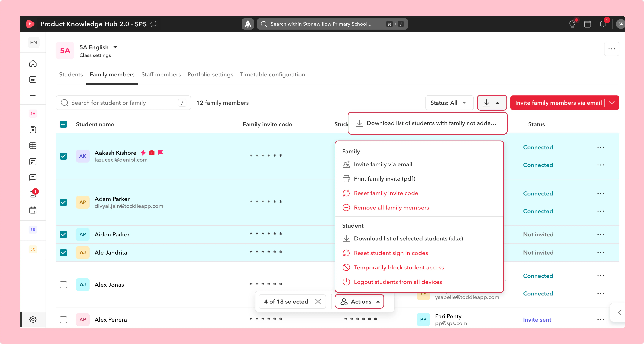Open row options for Aiden Parker
Screen dimensions: 644x344
coord(601,234)
